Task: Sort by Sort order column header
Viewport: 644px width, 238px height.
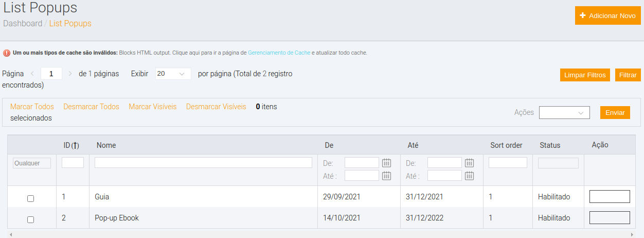Action: (506, 145)
